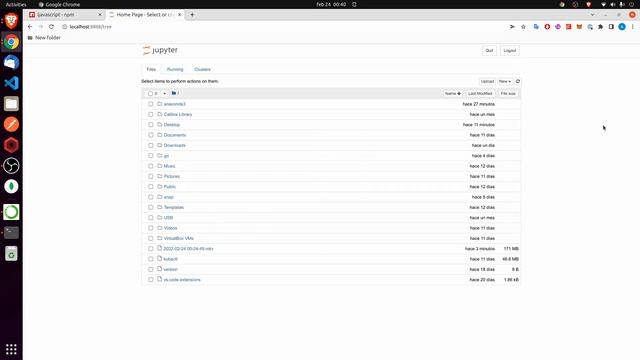Check the VirtualBox VMs checkbox
The height and width of the screenshot is (360, 640).
tap(151, 238)
